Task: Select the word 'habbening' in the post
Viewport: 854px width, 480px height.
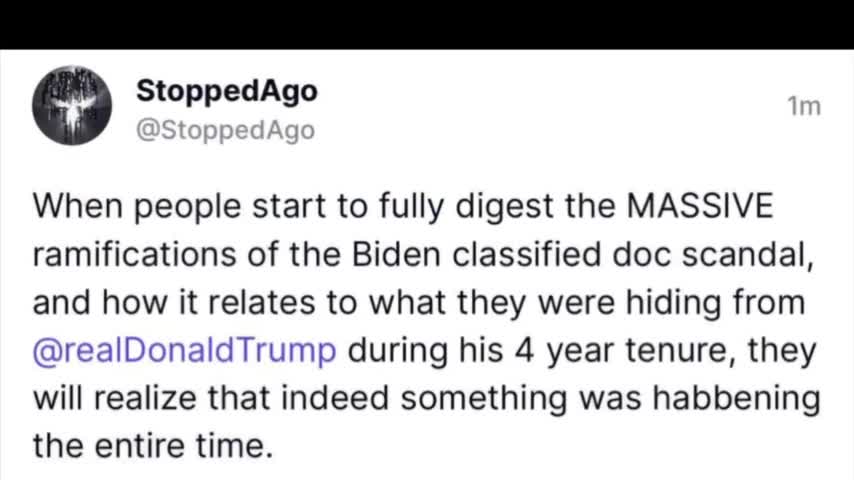Action: pos(736,398)
